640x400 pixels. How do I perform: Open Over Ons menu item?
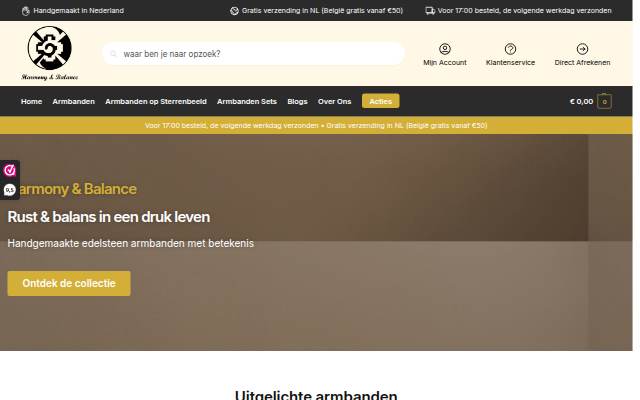[334, 102]
